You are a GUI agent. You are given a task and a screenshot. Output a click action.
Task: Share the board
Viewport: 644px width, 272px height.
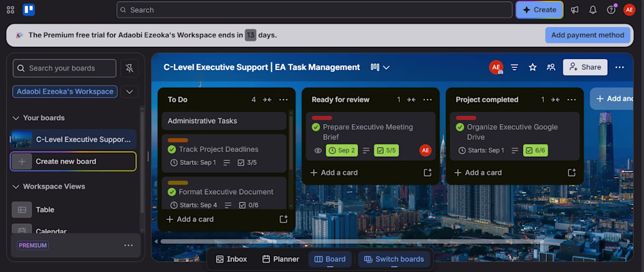[585, 67]
